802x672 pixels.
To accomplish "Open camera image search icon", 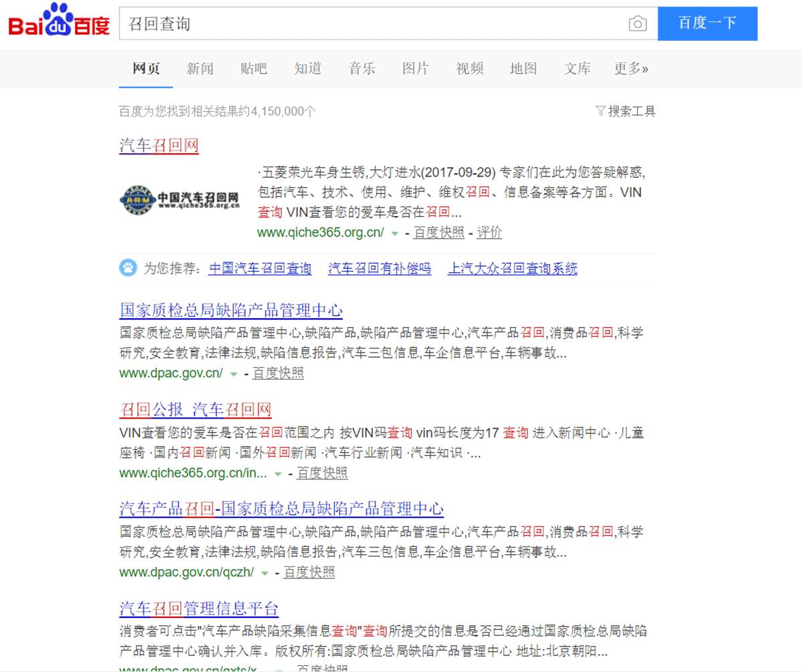I will pyautogui.click(x=638, y=24).
